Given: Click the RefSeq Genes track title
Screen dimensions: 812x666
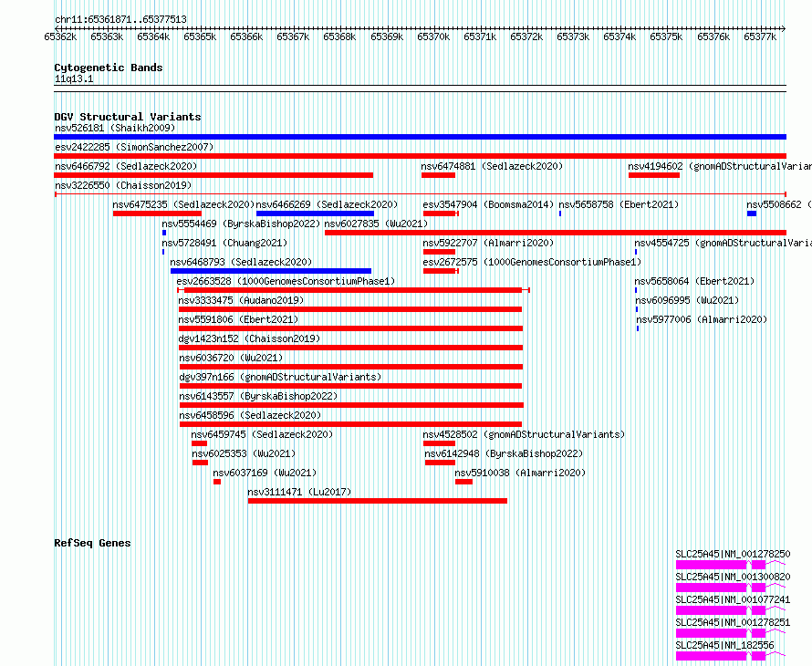Looking at the screenshot, I should point(92,543).
